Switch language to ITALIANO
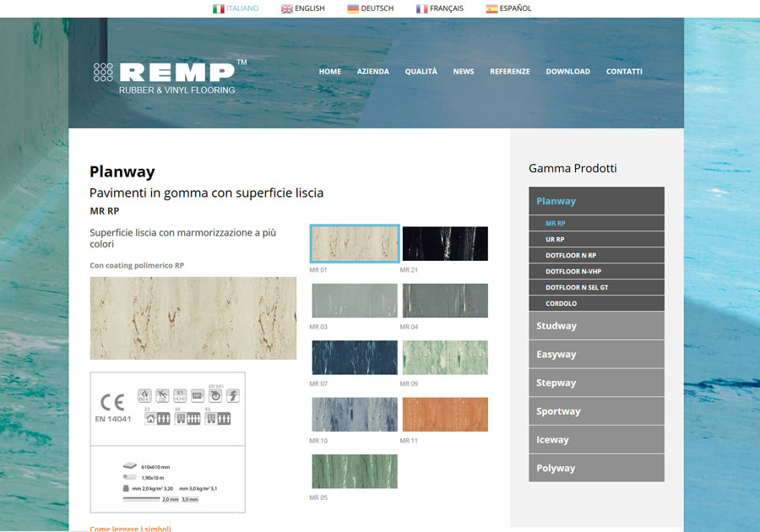The width and height of the screenshot is (760, 532). click(242, 8)
